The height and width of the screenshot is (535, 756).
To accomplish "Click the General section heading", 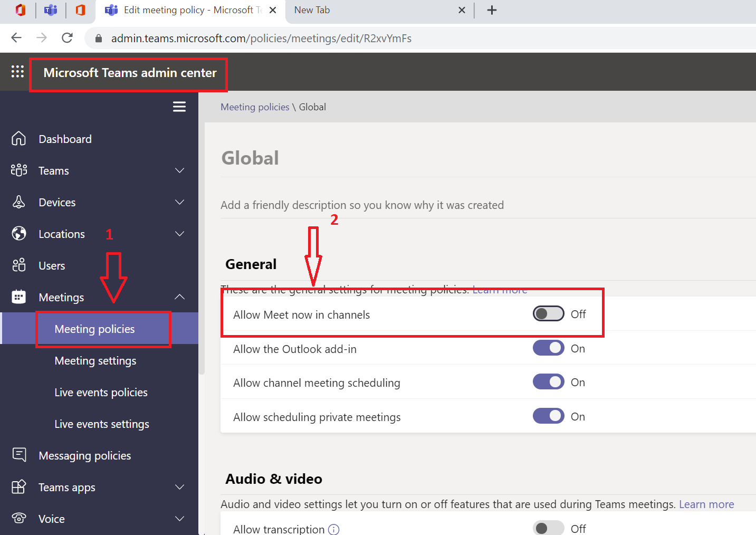I will [251, 264].
